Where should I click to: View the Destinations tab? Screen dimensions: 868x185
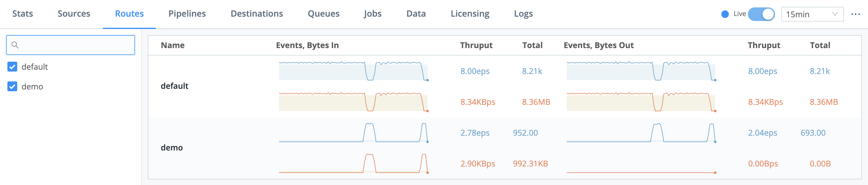coord(257,14)
